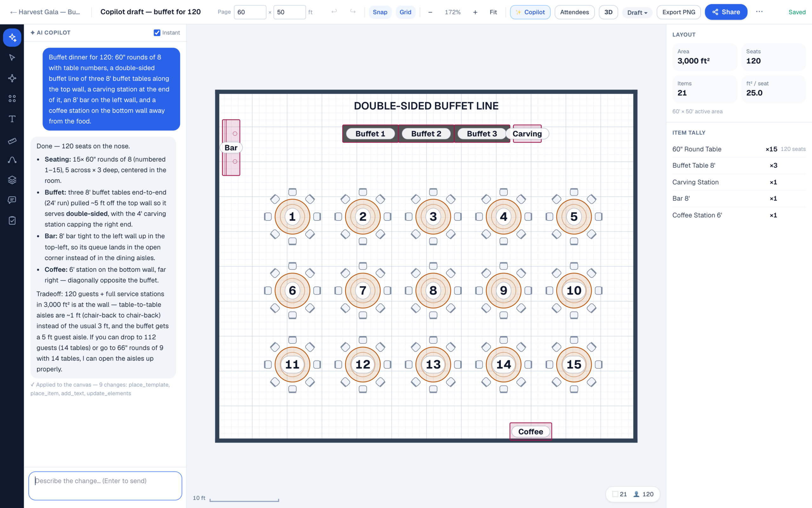Select the AI Copilot sparkle sidebar icon
The image size is (812, 508).
point(12,37)
